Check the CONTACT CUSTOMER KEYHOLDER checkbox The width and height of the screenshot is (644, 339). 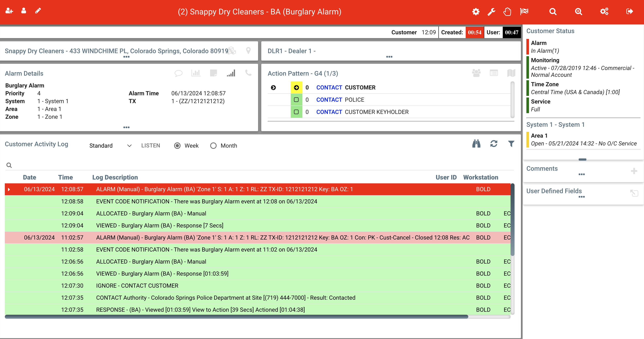[296, 112]
